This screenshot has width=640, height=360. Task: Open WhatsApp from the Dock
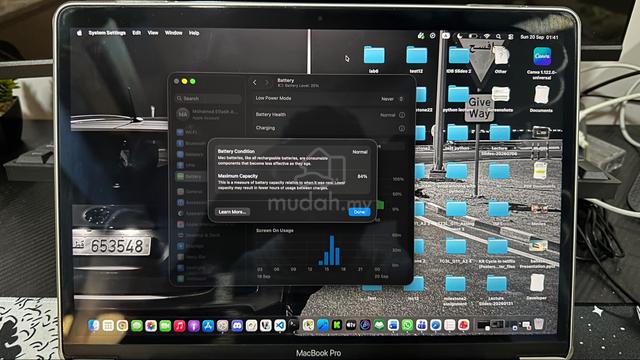(407, 325)
